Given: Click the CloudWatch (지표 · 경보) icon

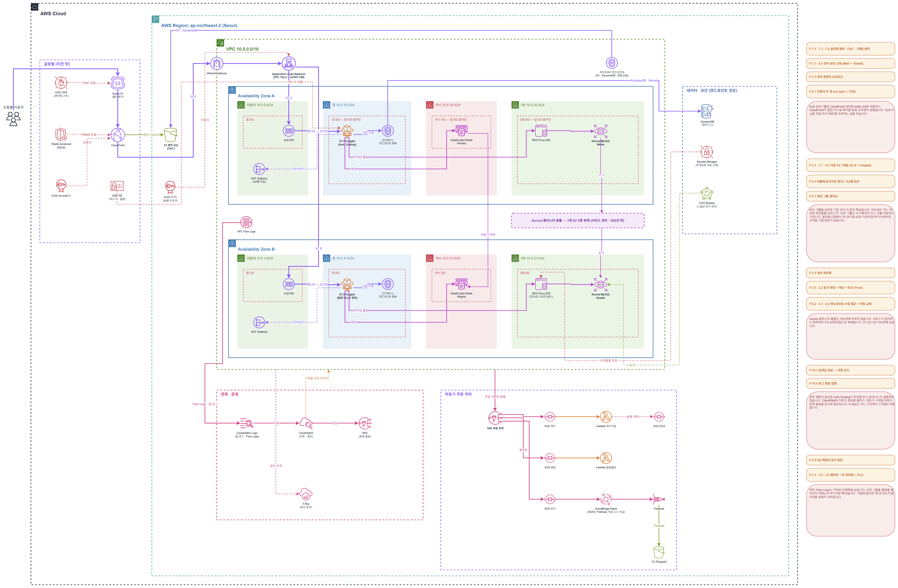Looking at the screenshot, I should (x=306, y=423).
